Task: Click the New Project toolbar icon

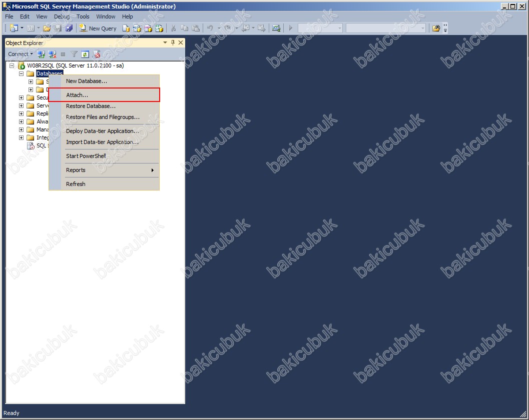Action: click(x=14, y=28)
